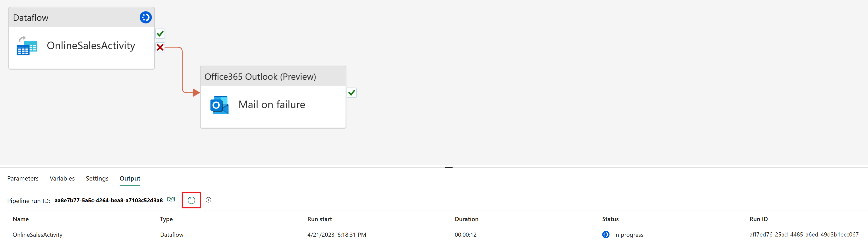Open the OnlineSalesActivity entry in the output table

[x=37, y=235]
